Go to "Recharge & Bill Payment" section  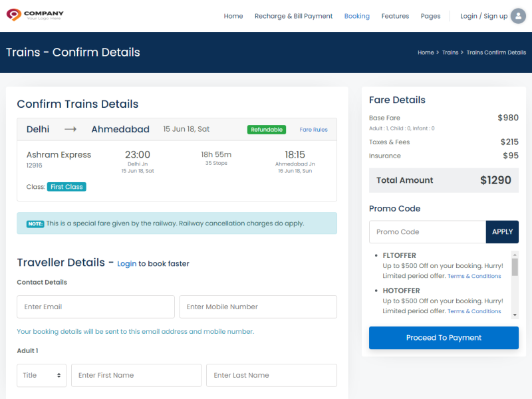click(293, 16)
